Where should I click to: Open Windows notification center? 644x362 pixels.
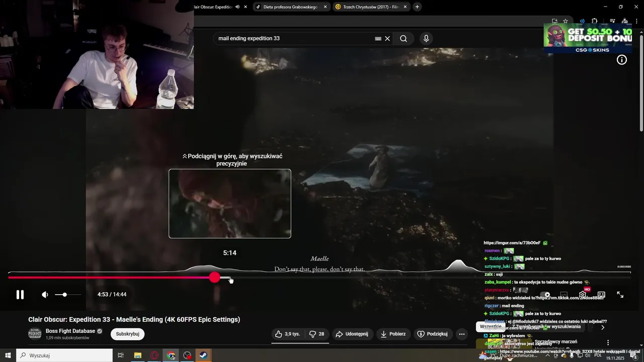coord(634,355)
